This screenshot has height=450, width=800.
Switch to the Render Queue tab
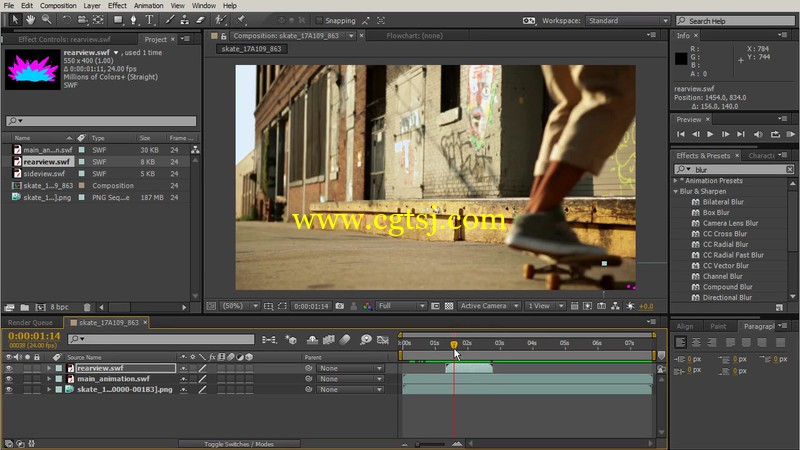click(x=30, y=322)
